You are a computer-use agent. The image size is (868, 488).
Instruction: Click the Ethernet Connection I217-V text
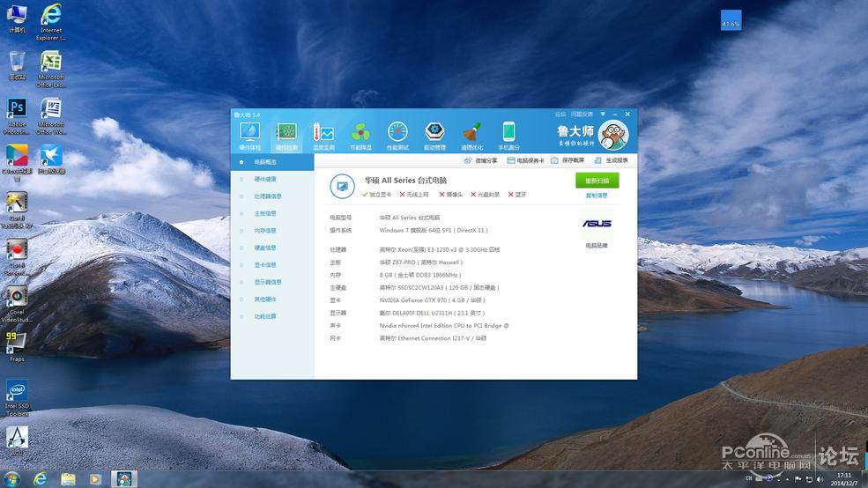coord(433,338)
